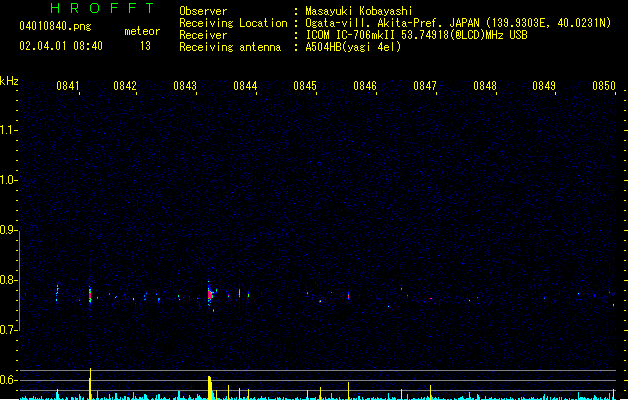Click the 0842 time marker

coord(125,86)
